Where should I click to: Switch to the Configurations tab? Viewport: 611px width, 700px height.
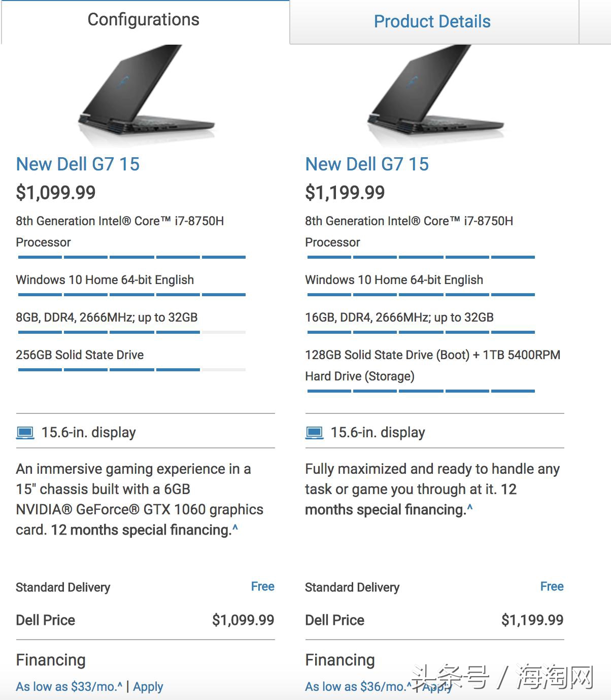coord(144,20)
